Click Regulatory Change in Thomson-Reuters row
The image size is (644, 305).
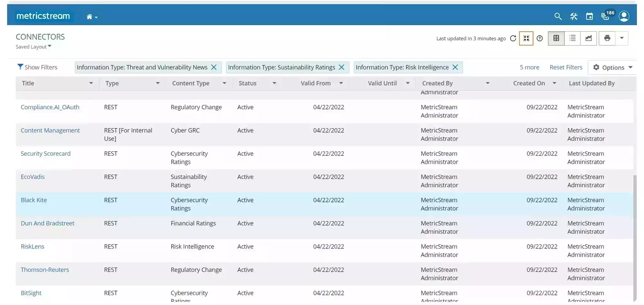(196, 270)
